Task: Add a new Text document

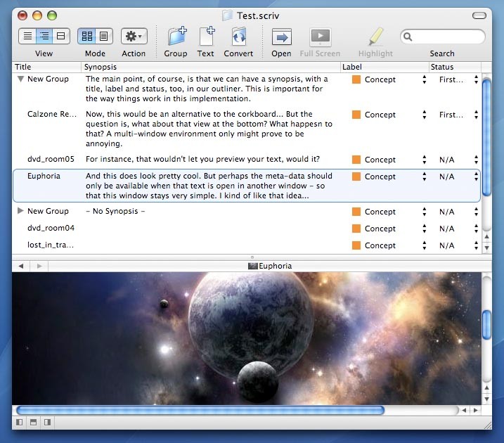Action: coord(206,37)
